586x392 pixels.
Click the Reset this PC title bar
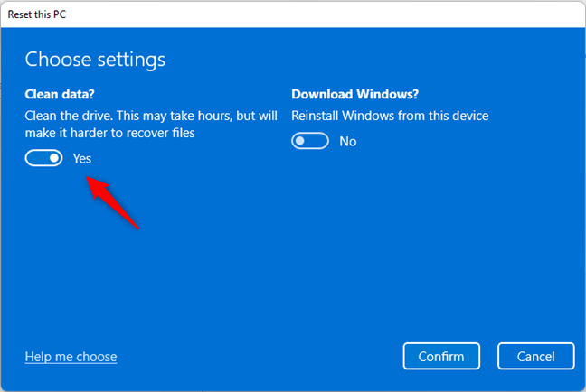(x=38, y=14)
